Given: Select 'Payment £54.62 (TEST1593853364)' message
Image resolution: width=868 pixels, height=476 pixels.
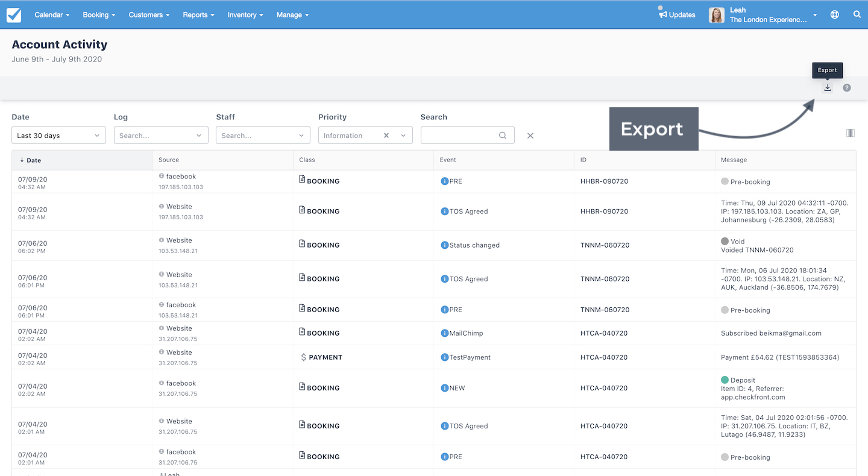Looking at the screenshot, I should (780, 357).
